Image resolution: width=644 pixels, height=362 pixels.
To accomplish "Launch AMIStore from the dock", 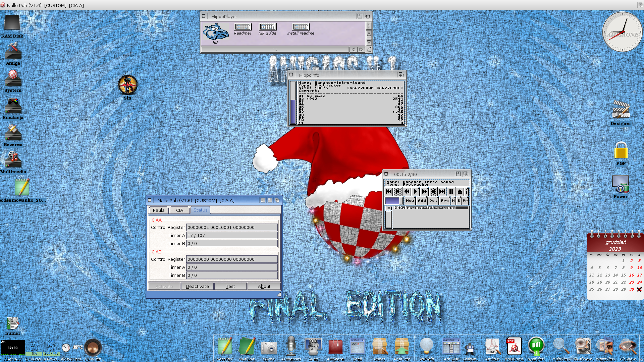I will (x=335, y=349).
